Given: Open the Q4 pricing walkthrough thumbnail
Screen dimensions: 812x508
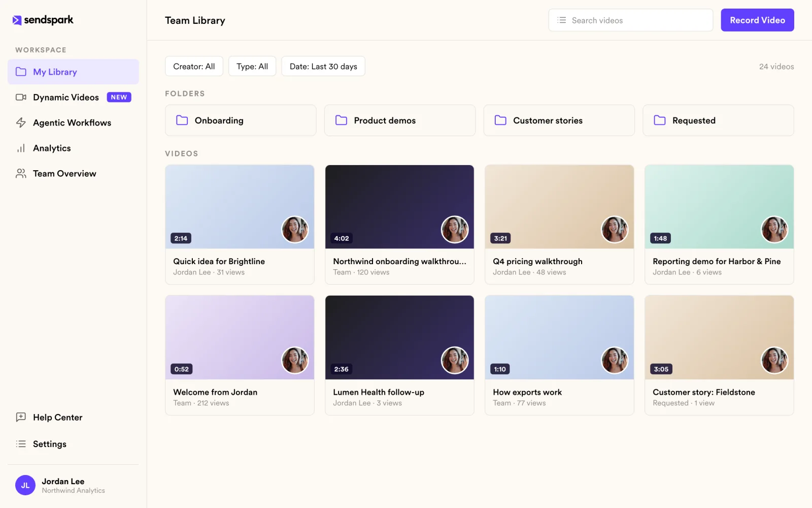Looking at the screenshot, I should (559, 207).
